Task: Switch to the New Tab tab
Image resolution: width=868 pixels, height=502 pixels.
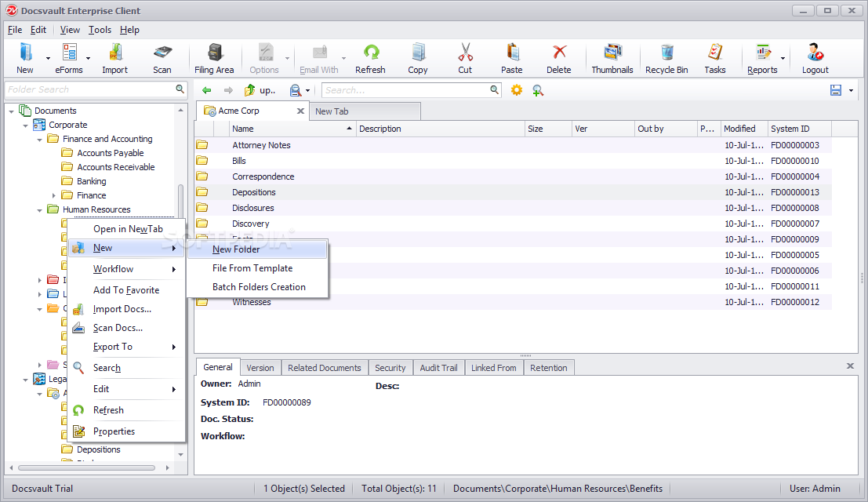Action: coord(365,111)
